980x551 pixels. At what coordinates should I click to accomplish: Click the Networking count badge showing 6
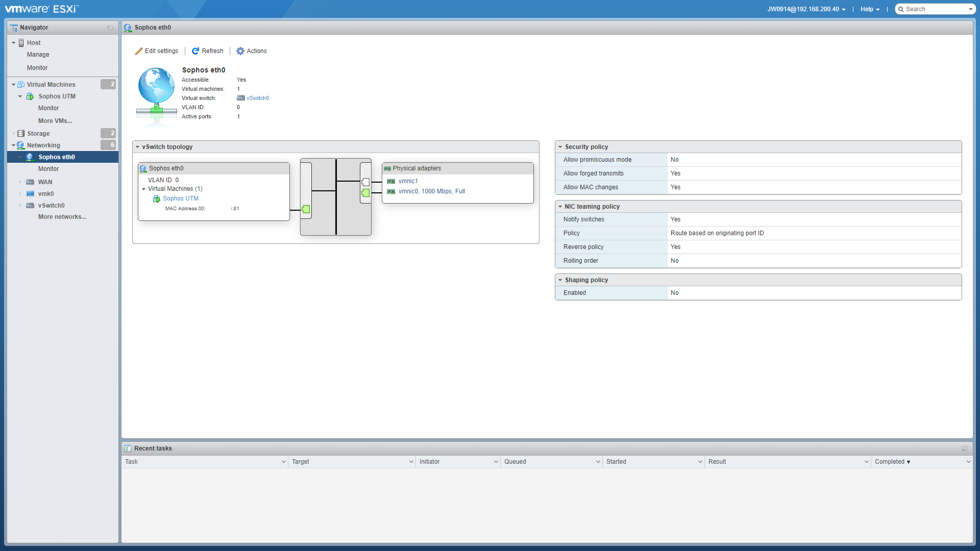point(108,145)
